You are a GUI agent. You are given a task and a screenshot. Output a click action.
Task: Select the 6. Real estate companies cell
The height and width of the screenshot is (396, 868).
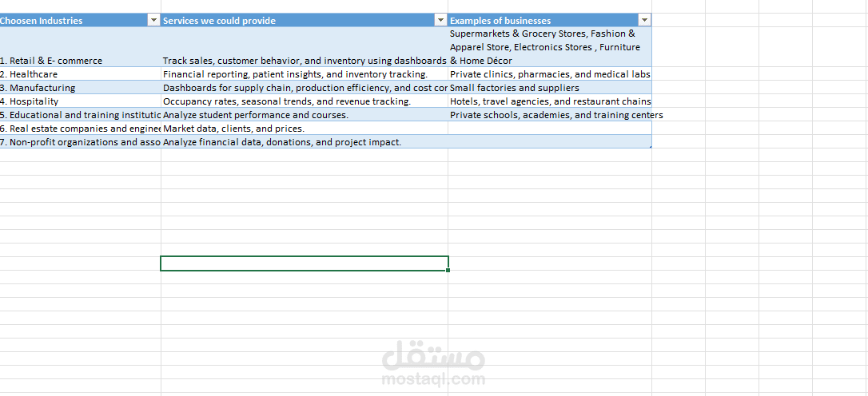coord(80,129)
